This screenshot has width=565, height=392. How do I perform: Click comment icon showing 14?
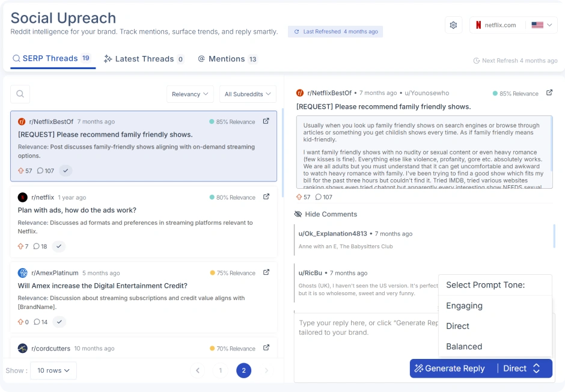click(37, 322)
